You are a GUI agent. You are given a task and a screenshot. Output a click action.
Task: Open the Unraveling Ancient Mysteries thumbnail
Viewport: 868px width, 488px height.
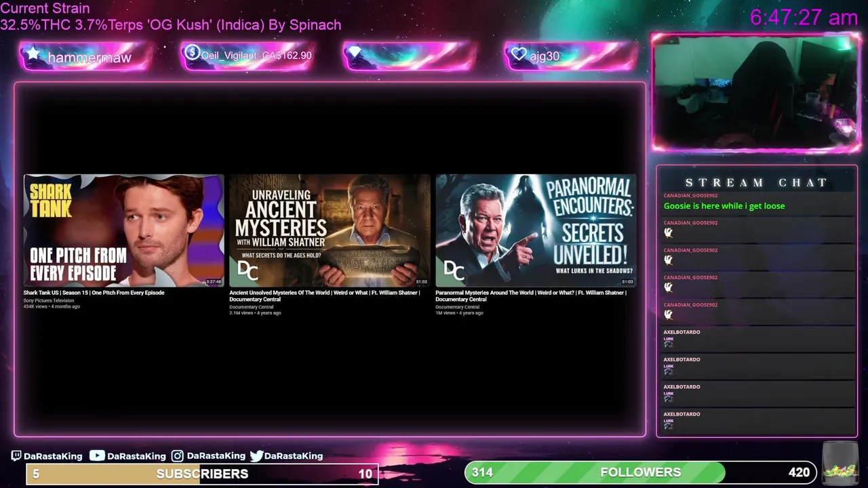click(330, 230)
